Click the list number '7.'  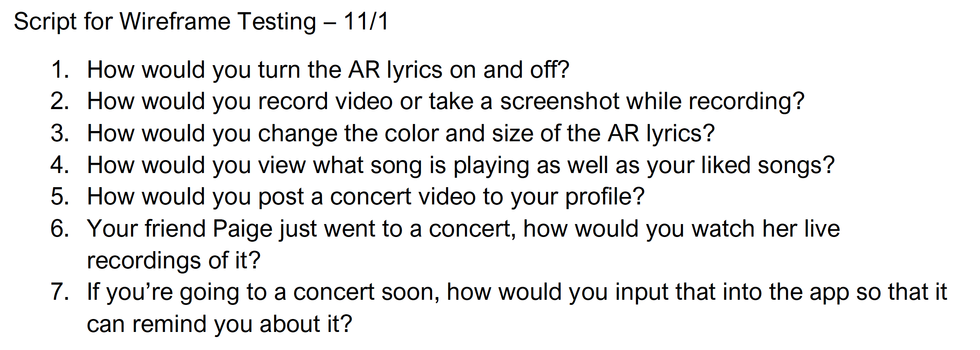pyautogui.click(x=60, y=293)
